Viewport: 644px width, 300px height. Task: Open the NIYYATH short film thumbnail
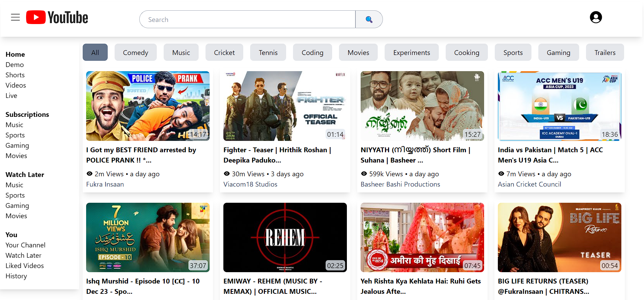[x=422, y=106]
